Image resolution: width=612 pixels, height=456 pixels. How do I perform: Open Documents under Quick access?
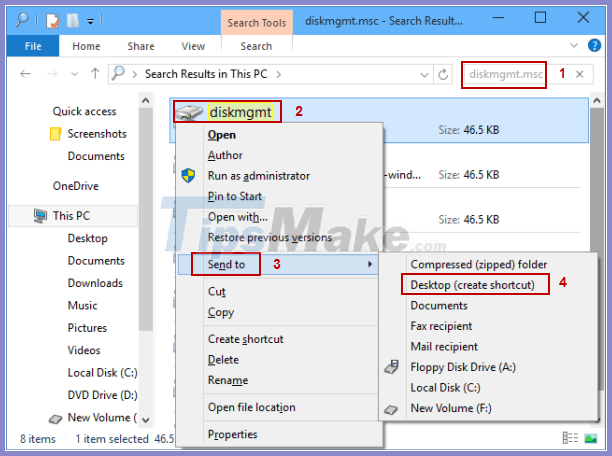click(x=96, y=156)
